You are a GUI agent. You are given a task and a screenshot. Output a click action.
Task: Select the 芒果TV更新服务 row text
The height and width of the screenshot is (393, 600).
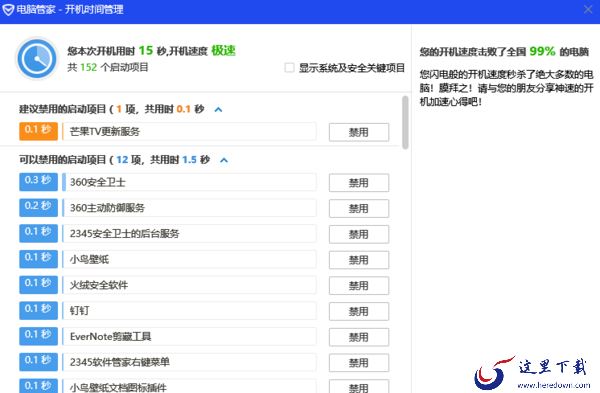click(105, 132)
